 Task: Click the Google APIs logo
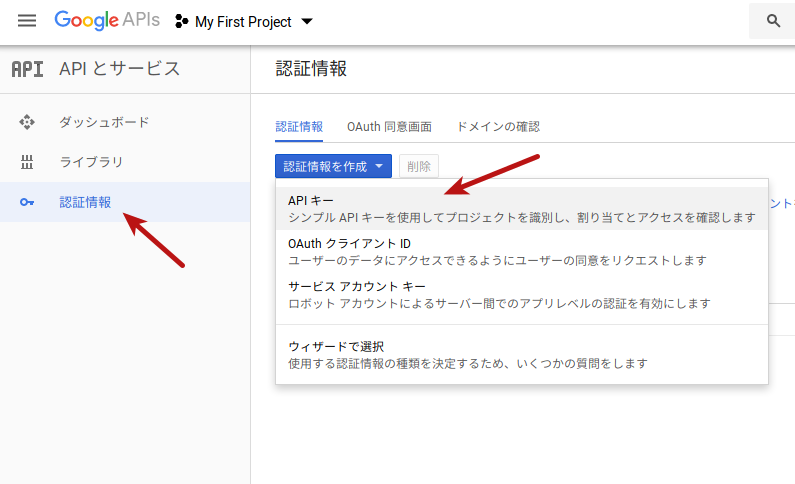[108, 21]
